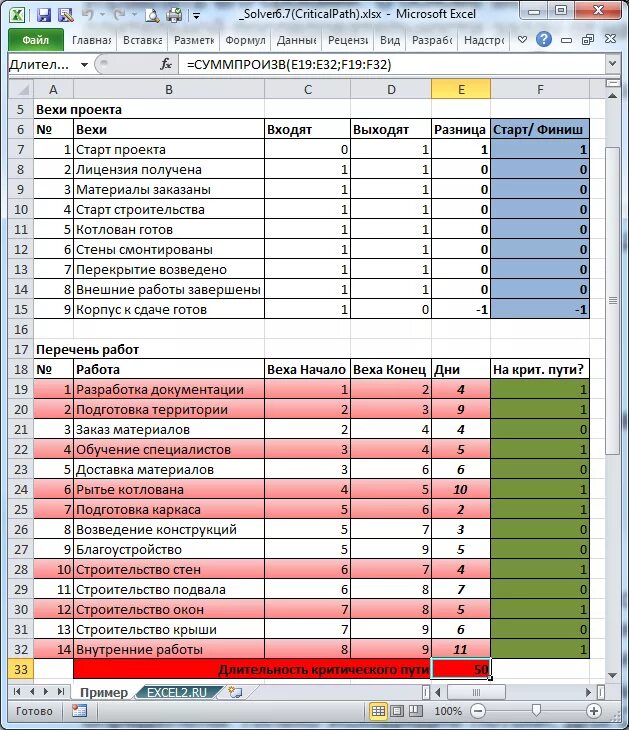Click the Select All corner button

[21, 89]
